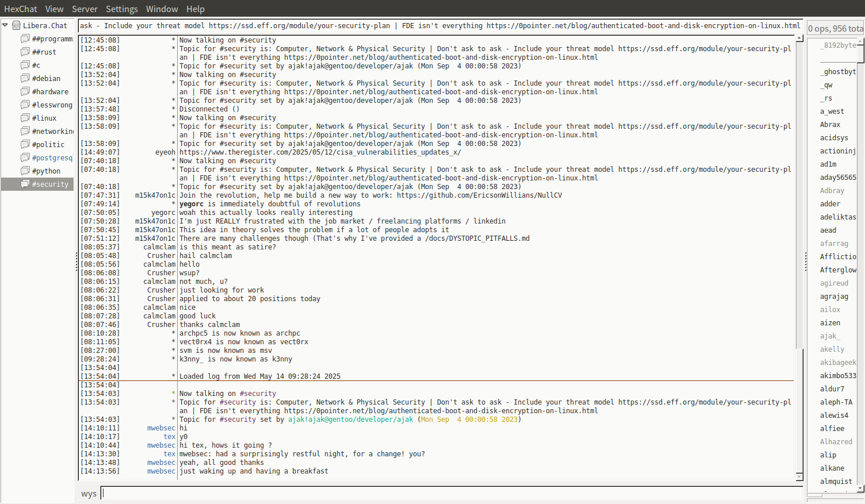The height and width of the screenshot is (504, 865).
Task: Click the chat scrollbar up arrow
Action: click(x=799, y=39)
